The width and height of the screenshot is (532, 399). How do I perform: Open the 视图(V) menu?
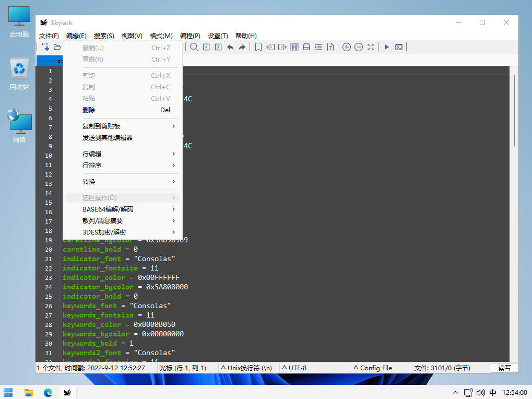(132, 36)
